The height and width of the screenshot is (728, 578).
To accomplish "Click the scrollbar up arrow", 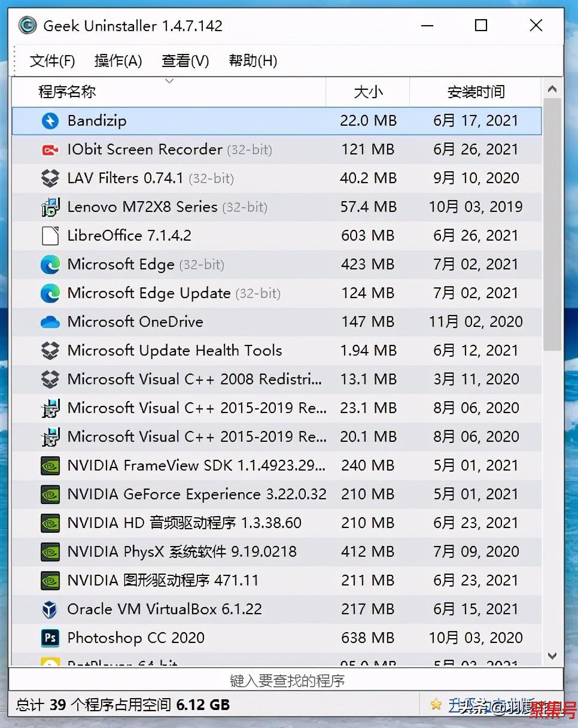I will [x=552, y=90].
